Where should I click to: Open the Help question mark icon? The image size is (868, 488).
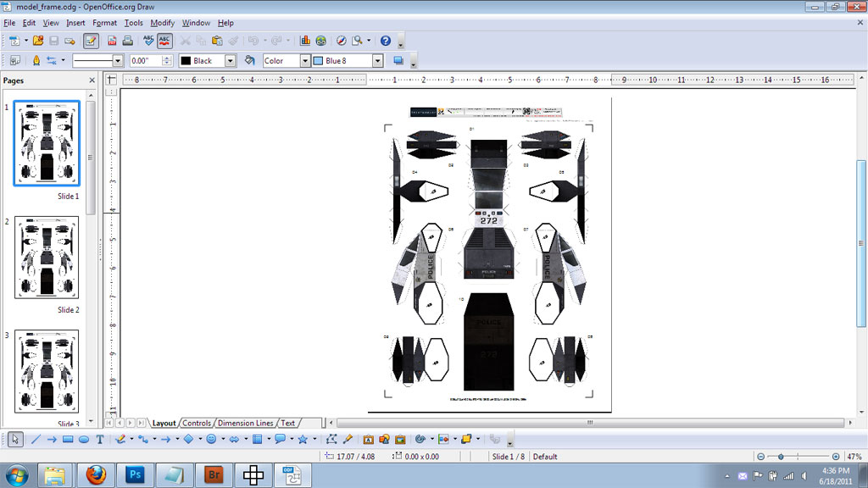[x=386, y=41]
